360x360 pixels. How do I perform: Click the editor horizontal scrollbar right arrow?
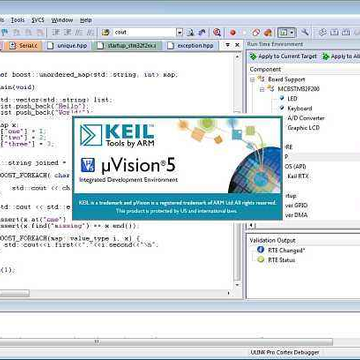click(x=229, y=293)
